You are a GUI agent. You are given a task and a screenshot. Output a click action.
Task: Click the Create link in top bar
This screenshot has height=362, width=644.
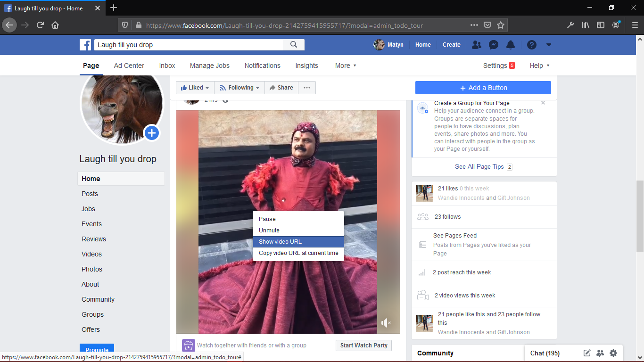[451, 45]
